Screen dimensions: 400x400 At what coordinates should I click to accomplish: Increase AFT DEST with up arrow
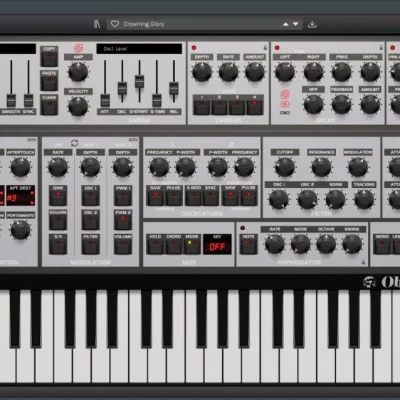click(x=32, y=193)
